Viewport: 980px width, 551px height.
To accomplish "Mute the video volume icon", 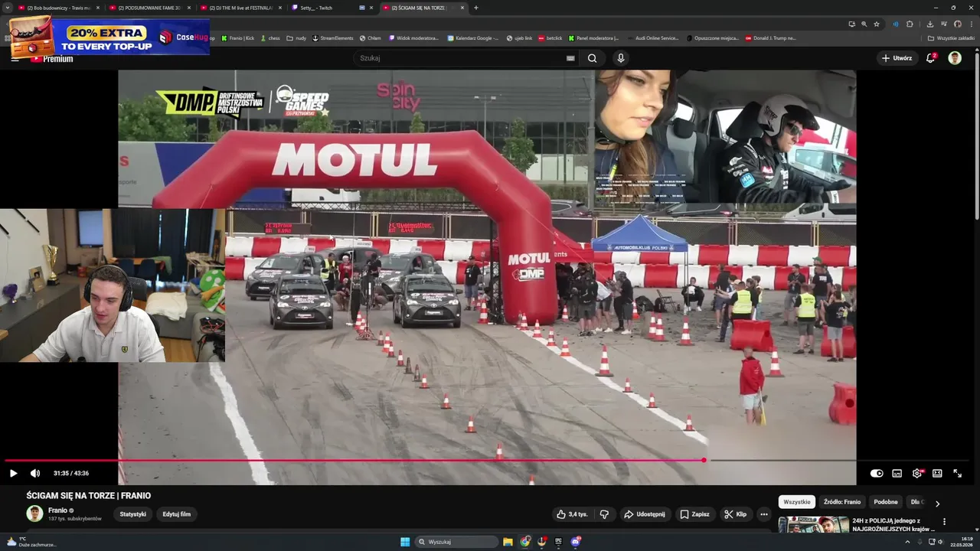I will [x=34, y=474].
